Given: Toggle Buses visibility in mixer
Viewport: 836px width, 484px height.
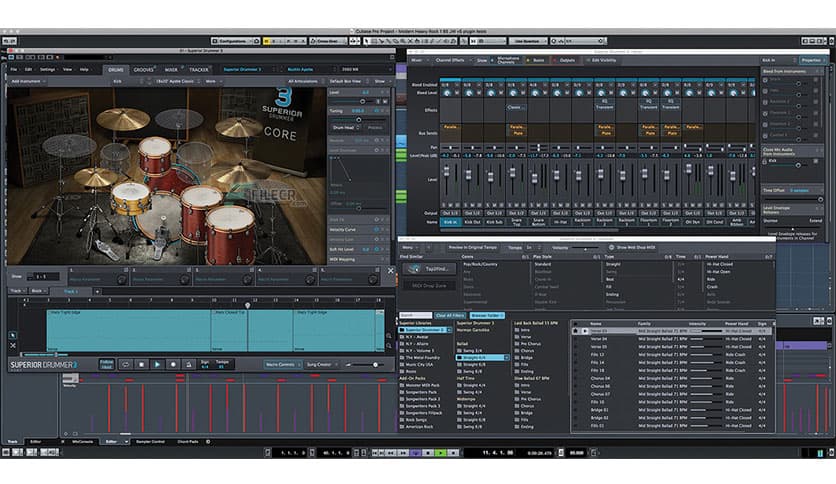Looking at the screenshot, I should (x=536, y=60).
